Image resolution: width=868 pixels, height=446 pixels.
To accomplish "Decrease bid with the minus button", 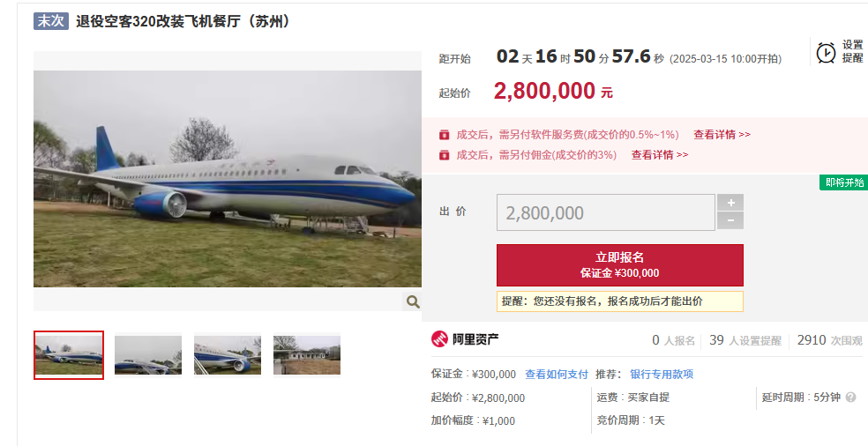I will pos(730,220).
